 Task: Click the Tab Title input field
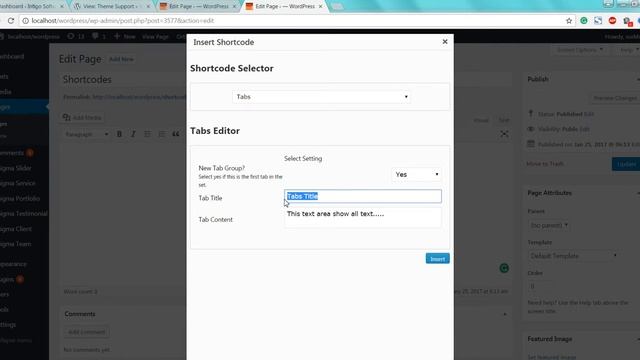pyautogui.click(x=362, y=196)
